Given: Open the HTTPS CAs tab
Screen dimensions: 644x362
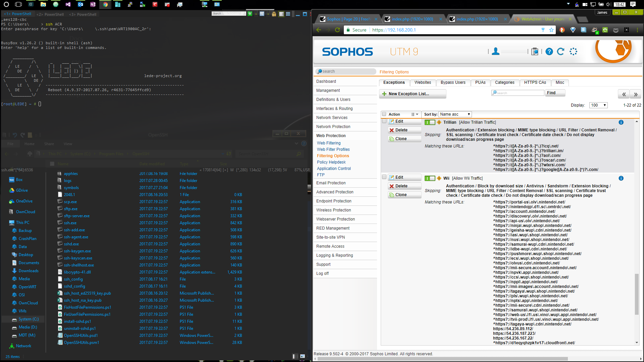Looking at the screenshot, I should click(535, 82).
